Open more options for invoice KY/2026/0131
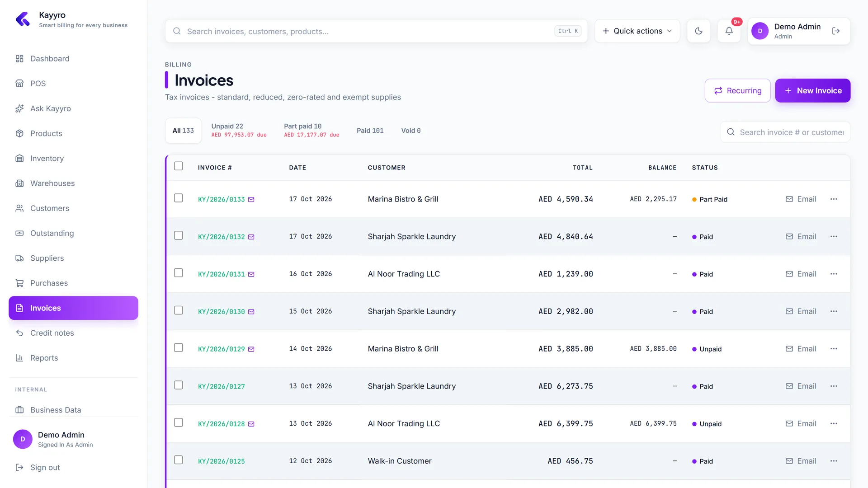This screenshot has width=868, height=488. point(834,274)
